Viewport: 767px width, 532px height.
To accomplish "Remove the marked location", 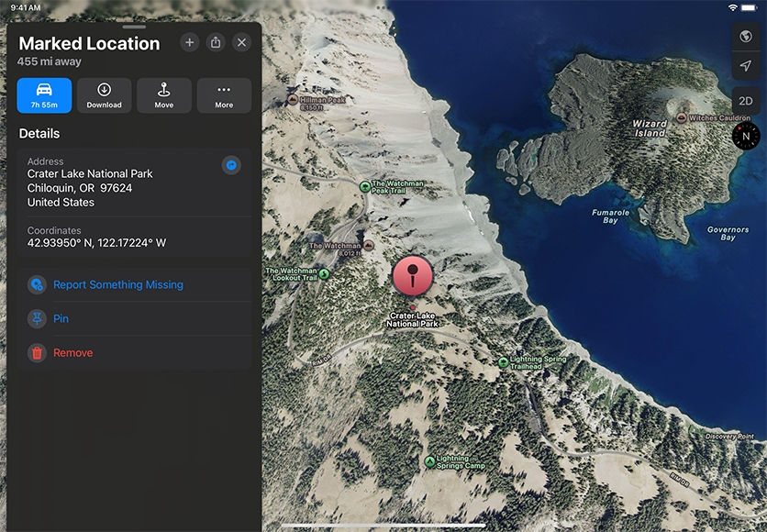I will click(x=72, y=353).
